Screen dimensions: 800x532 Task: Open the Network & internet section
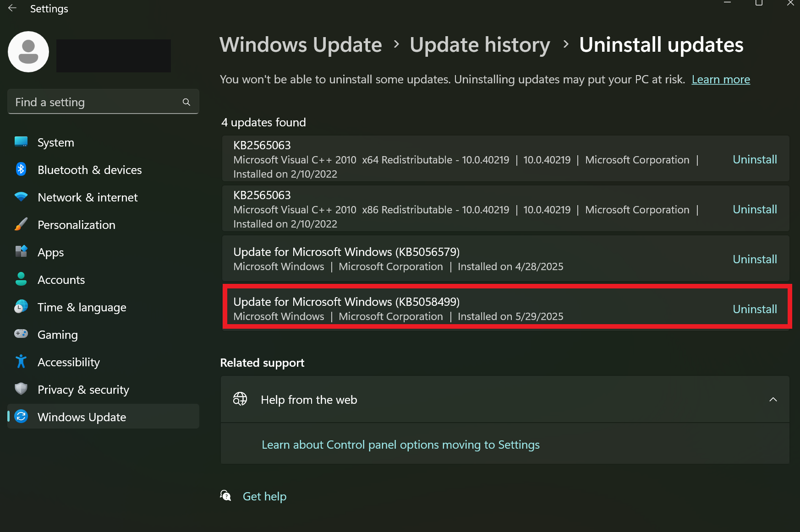(87, 197)
